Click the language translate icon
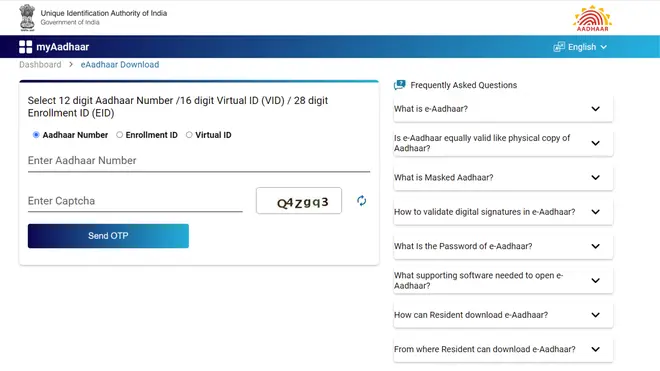 pos(559,47)
